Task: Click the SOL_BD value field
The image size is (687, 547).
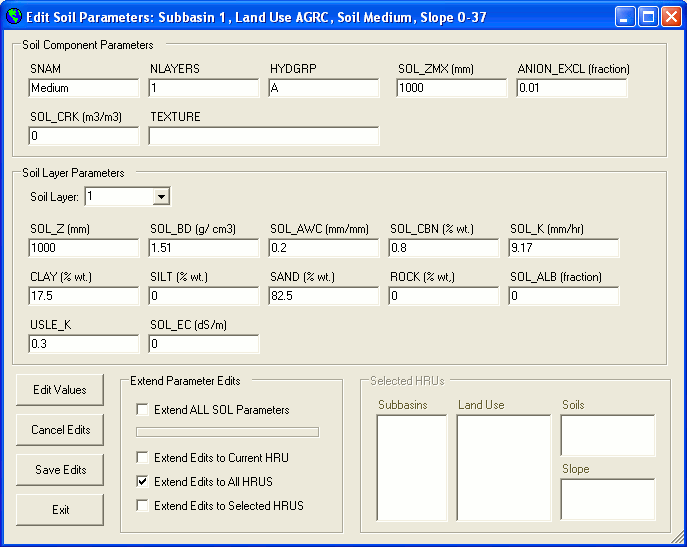Action: point(204,248)
